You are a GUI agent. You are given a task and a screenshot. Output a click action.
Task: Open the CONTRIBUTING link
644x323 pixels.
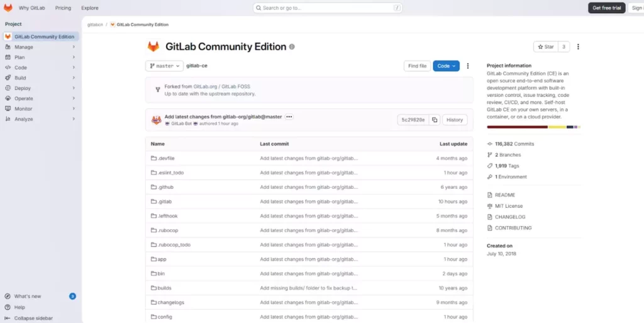click(513, 228)
